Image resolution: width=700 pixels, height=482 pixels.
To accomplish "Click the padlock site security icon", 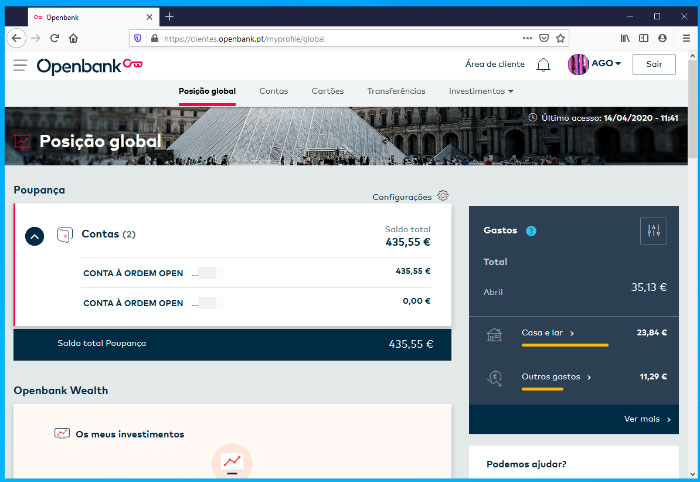I will tap(154, 38).
